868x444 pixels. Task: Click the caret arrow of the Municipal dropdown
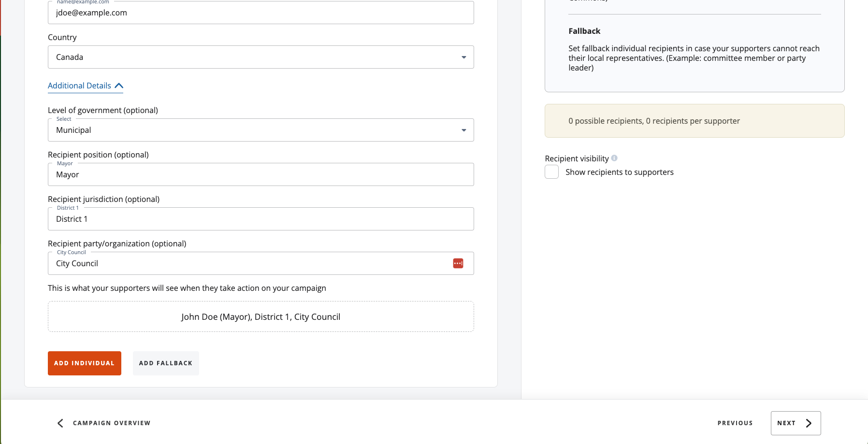click(464, 130)
